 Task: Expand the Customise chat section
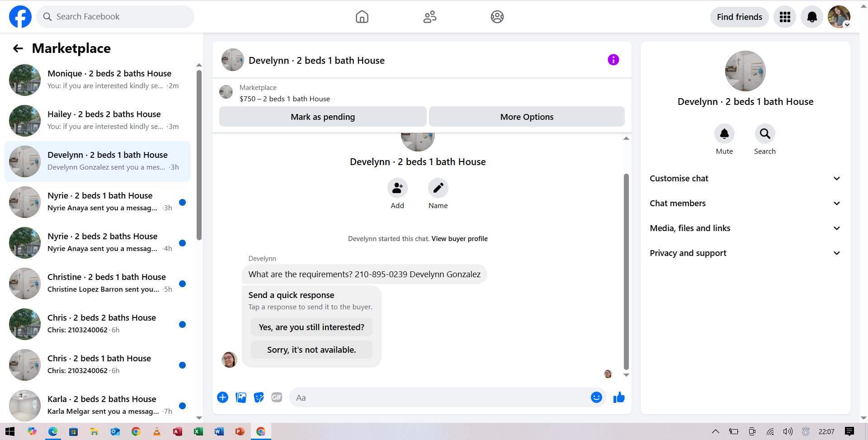coord(745,179)
